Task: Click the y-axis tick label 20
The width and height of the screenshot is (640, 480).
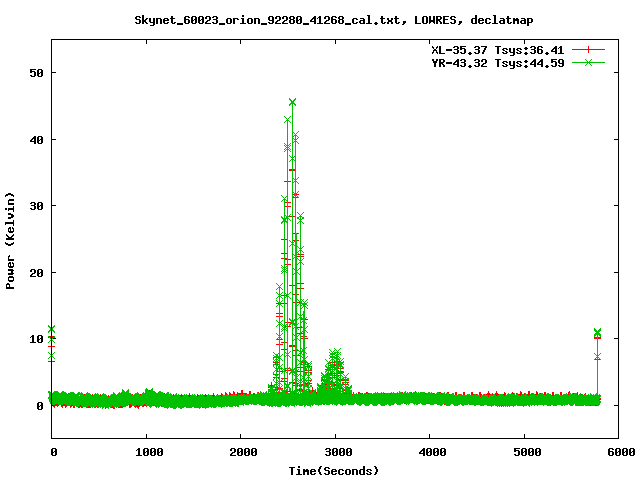Action: tap(36, 273)
